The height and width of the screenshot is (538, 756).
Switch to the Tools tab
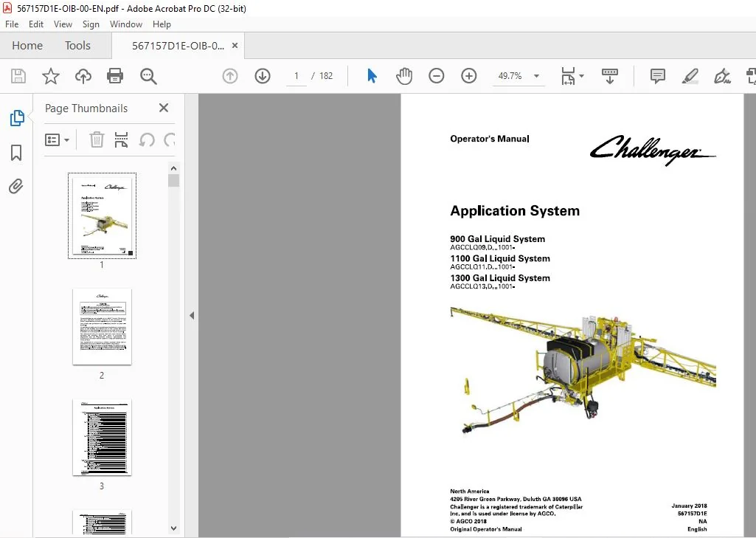(x=77, y=46)
